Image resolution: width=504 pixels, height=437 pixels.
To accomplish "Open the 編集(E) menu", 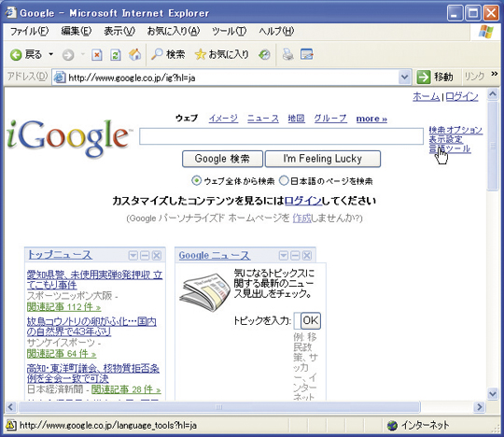I will 77,31.
